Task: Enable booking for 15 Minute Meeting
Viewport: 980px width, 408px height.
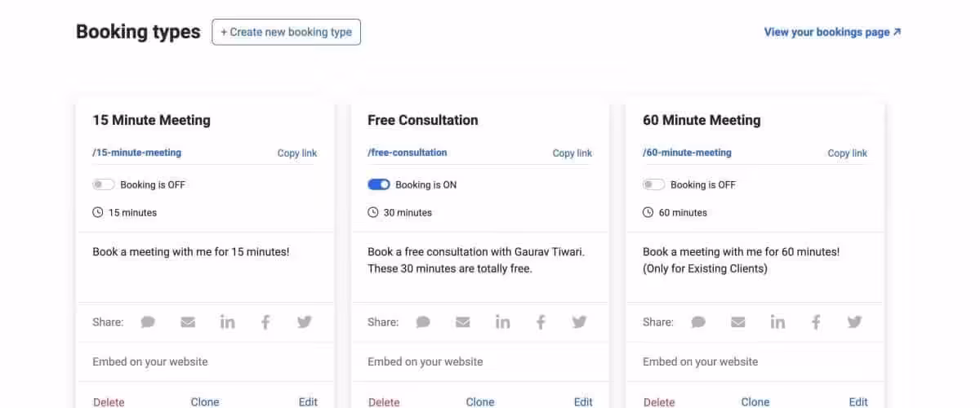Action: pyautogui.click(x=104, y=185)
